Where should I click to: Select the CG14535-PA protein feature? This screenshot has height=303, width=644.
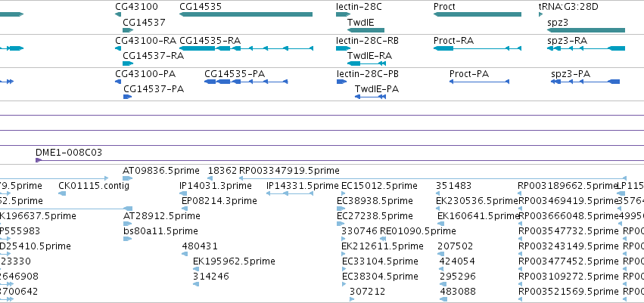point(247,82)
